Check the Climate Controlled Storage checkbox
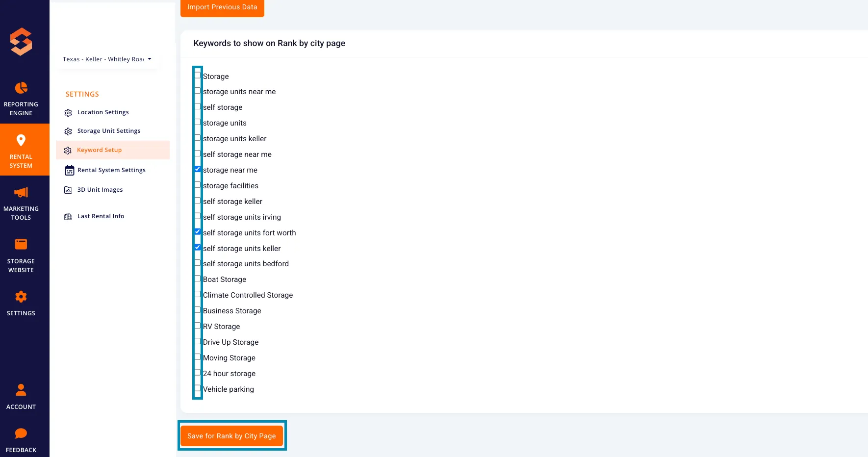The height and width of the screenshot is (457, 868). click(x=198, y=294)
